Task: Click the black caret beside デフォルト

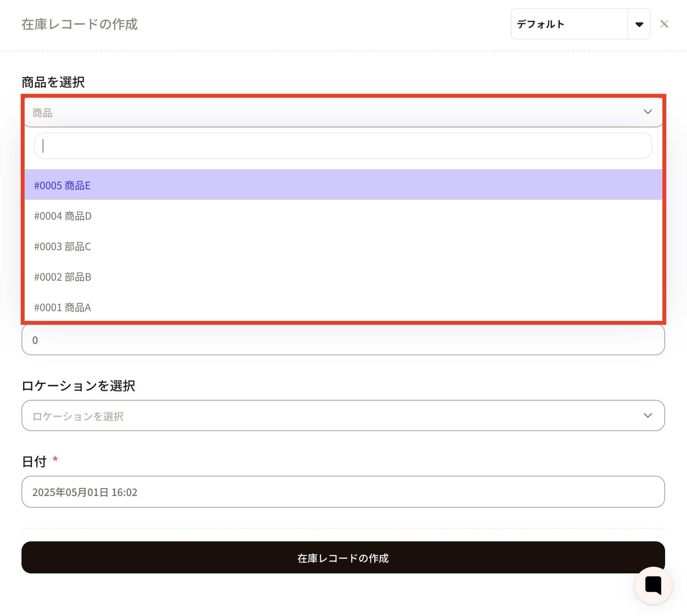Action: (x=639, y=24)
